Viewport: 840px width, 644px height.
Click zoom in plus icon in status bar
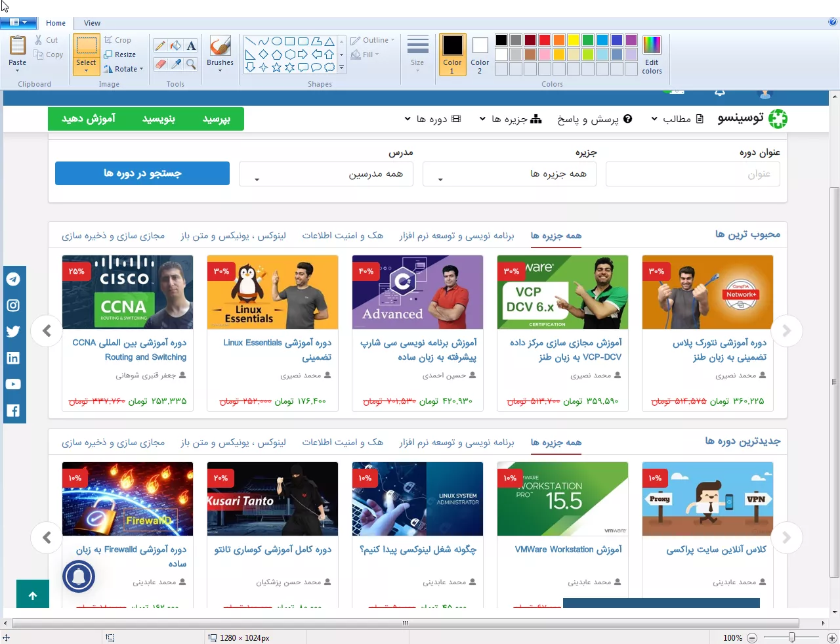click(x=831, y=637)
